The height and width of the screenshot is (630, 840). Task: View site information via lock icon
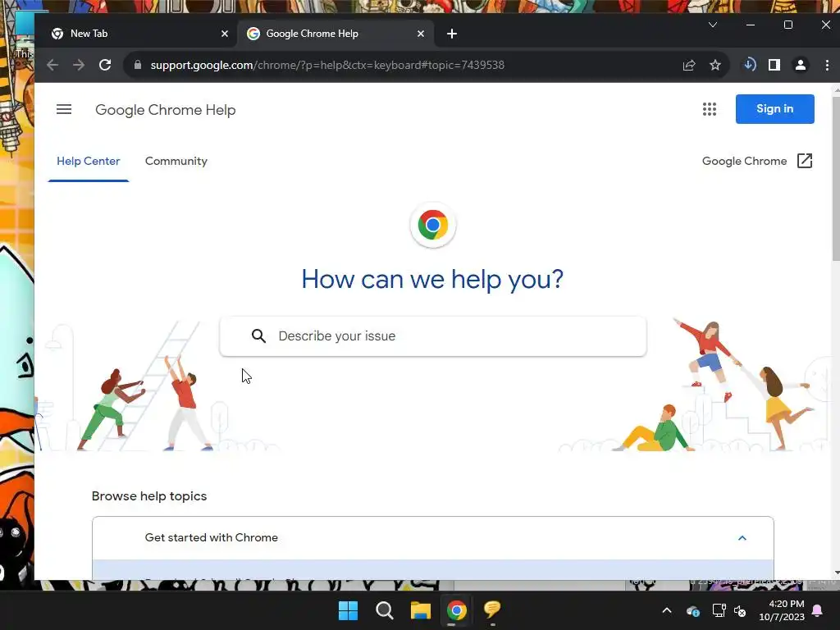[x=138, y=65]
